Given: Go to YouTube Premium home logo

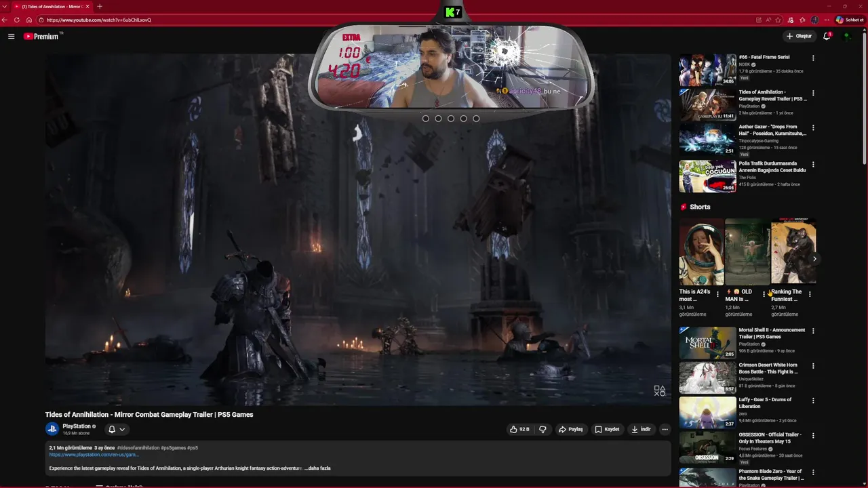Looking at the screenshot, I should pos(43,36).
